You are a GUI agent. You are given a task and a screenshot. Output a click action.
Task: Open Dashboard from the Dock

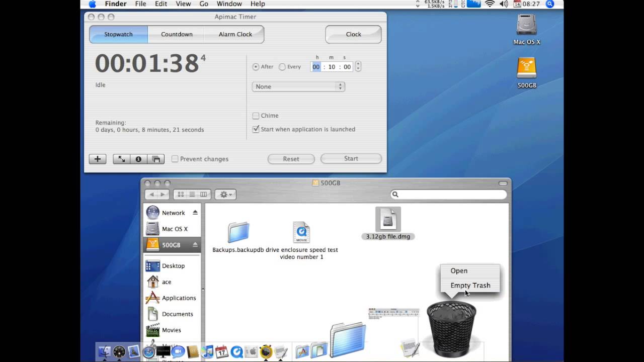point(119,351)
